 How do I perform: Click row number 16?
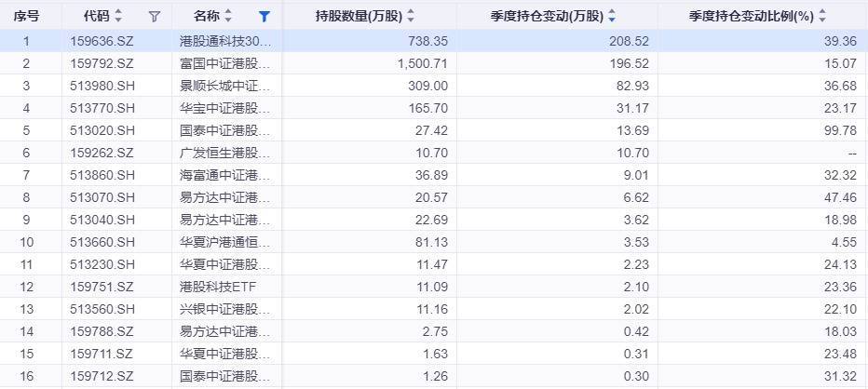[27, 376]
